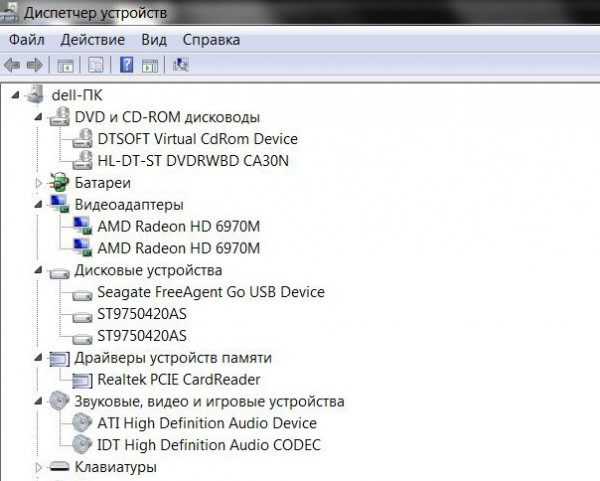Click the Клавиатуры keyboard icon
The image size is (600, 481).
[x=59, y=466]
